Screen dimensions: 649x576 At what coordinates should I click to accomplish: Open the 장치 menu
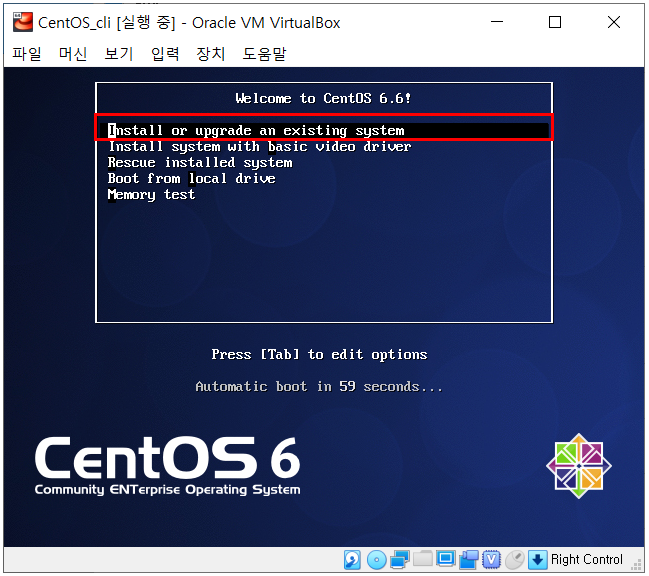click(x=211, y=54)
